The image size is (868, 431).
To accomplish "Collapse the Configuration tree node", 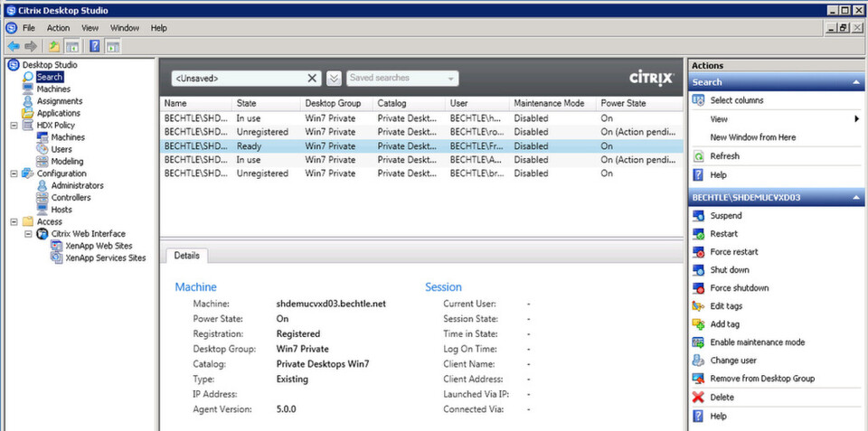I will point(14,173).
